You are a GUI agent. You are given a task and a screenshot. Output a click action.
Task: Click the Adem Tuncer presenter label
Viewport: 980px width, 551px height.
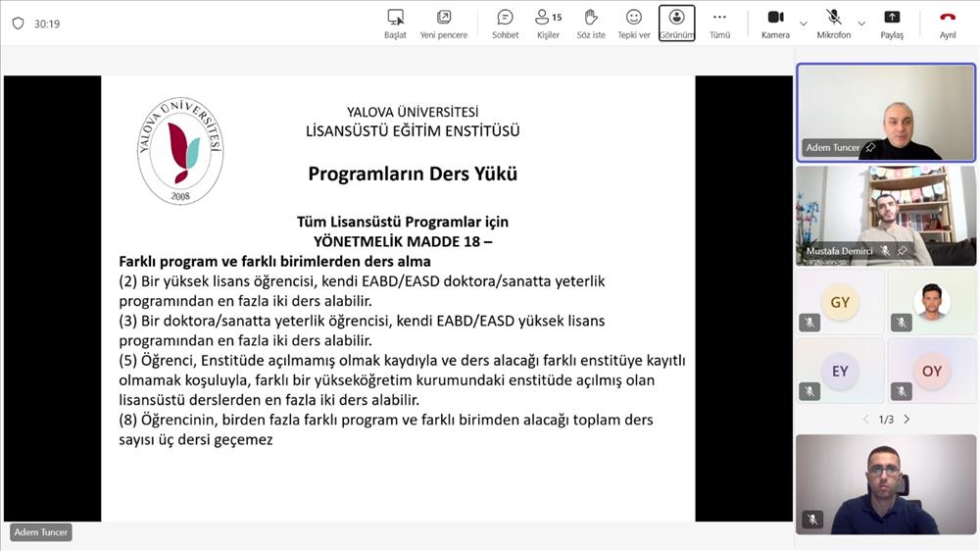[x=41, y=532]
